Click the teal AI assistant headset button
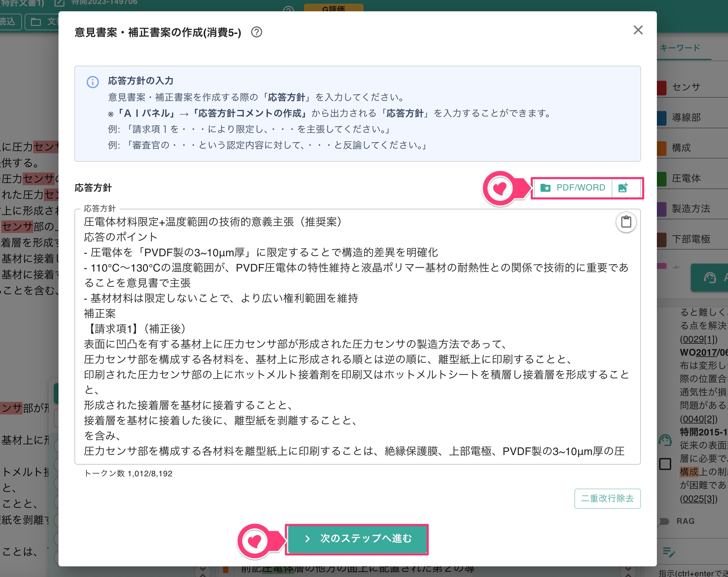Screen dimensions: 728x577 coord(710,278)
